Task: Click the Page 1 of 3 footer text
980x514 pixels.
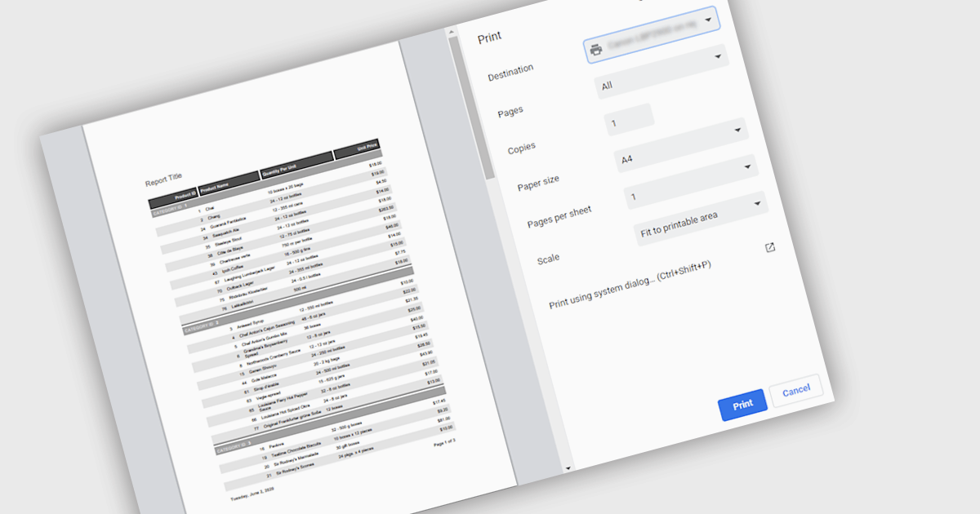Action: [443, 441]
